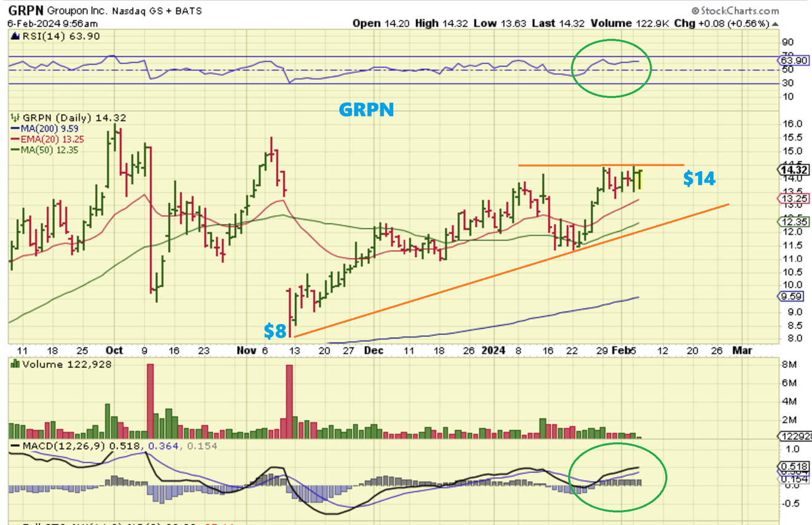Click the red 13.25 EMA tag on the price axis

point(793,198)
